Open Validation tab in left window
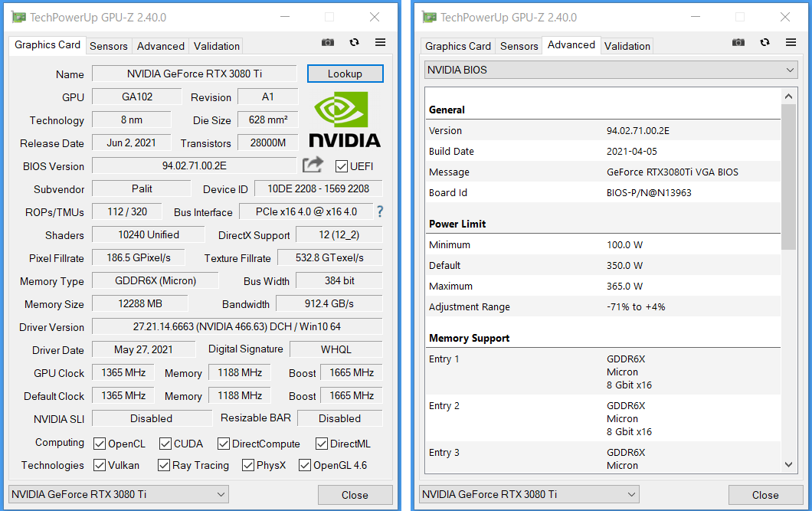812x511 pixels. click(x=217, y=46)
